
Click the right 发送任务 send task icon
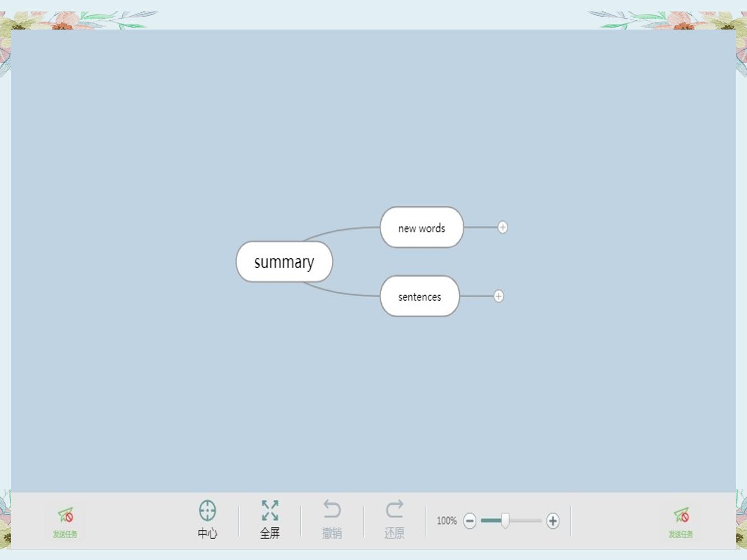[681, 515]
